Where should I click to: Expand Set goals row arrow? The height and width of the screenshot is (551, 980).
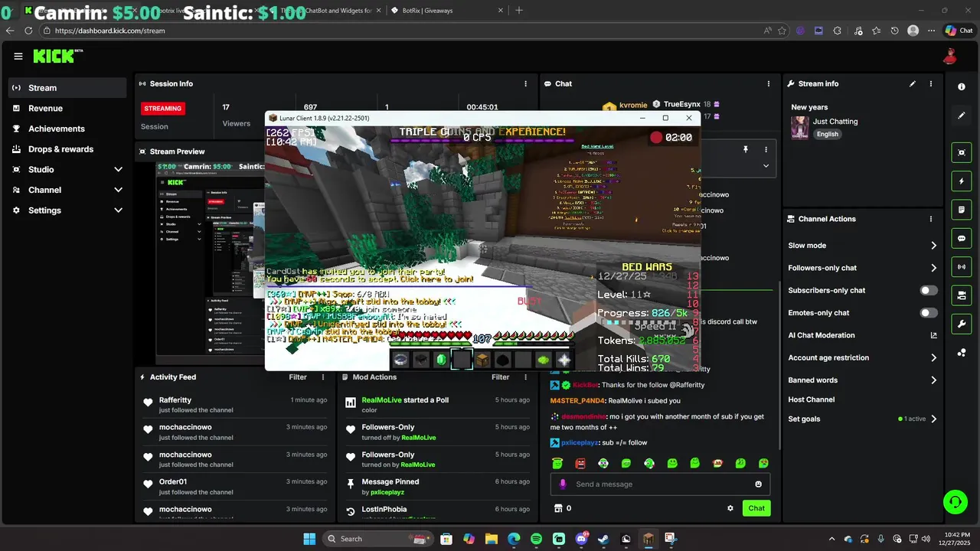933,419
